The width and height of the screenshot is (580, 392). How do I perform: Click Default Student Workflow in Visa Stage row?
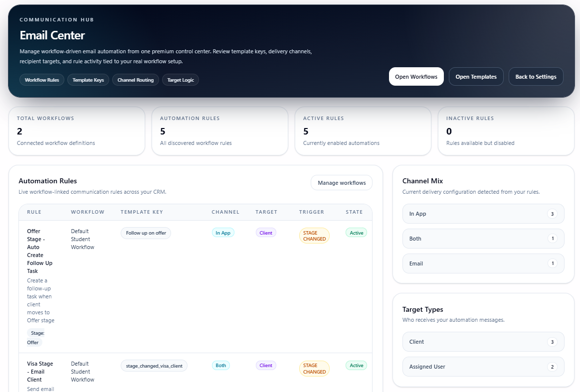[82, 372]
